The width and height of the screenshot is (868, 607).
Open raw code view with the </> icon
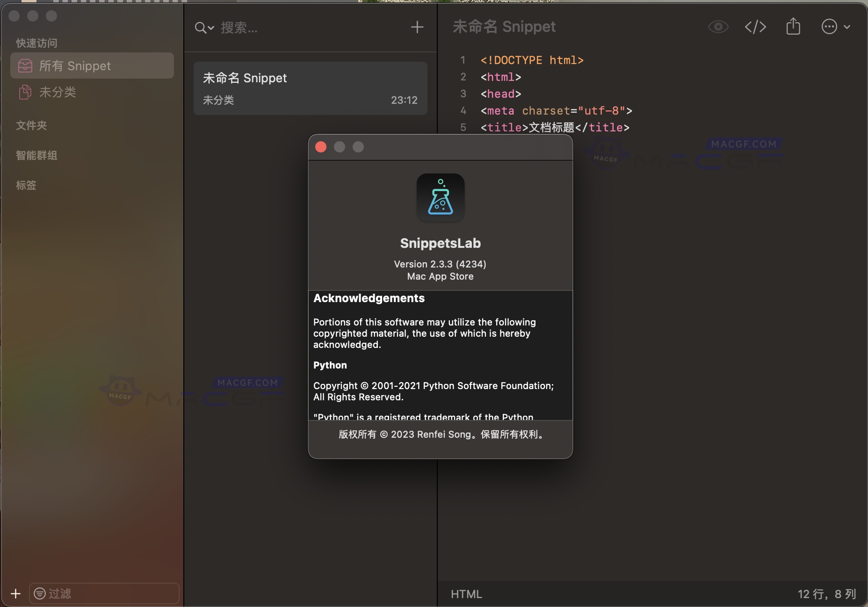pos(755,27)
